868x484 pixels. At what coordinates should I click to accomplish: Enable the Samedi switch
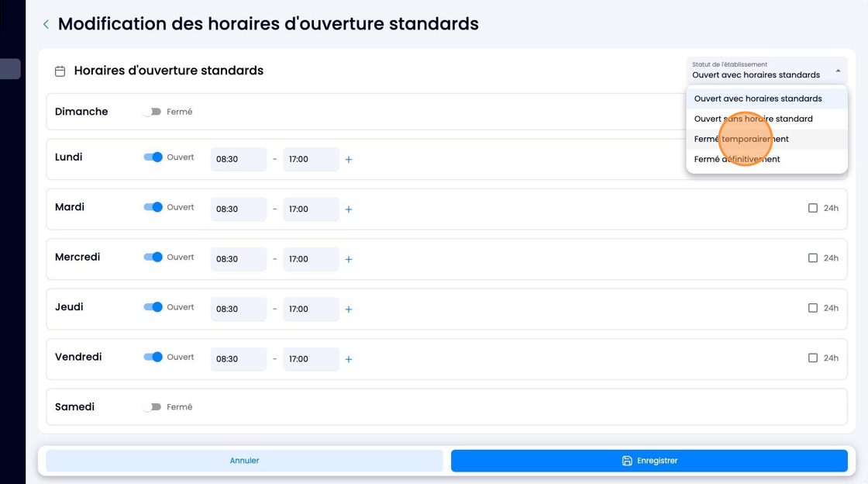tap(152, 407)
